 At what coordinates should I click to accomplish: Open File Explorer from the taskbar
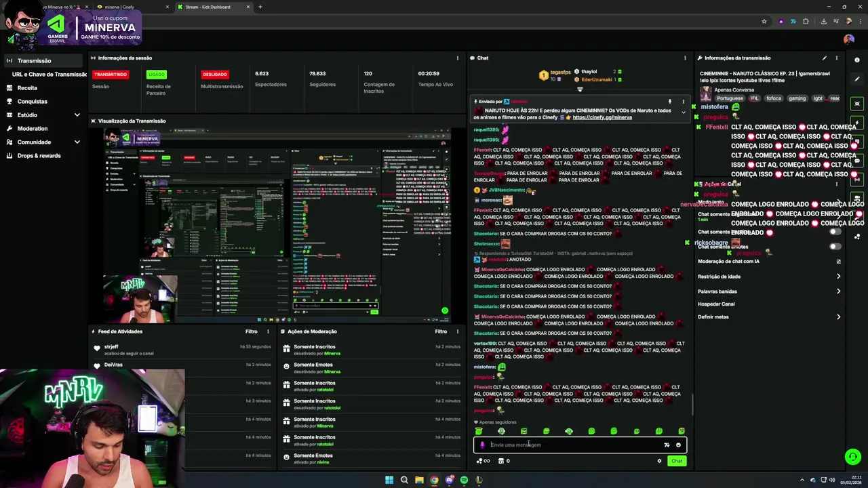pos(419,480)
